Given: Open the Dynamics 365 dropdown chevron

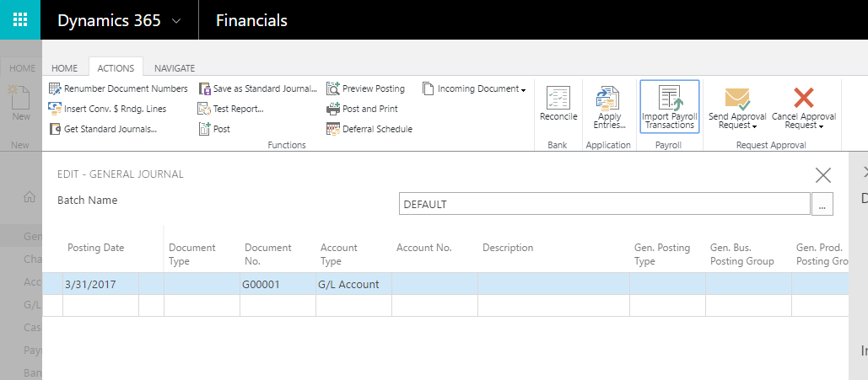Looking at the screenshot, I should (175, 21).
